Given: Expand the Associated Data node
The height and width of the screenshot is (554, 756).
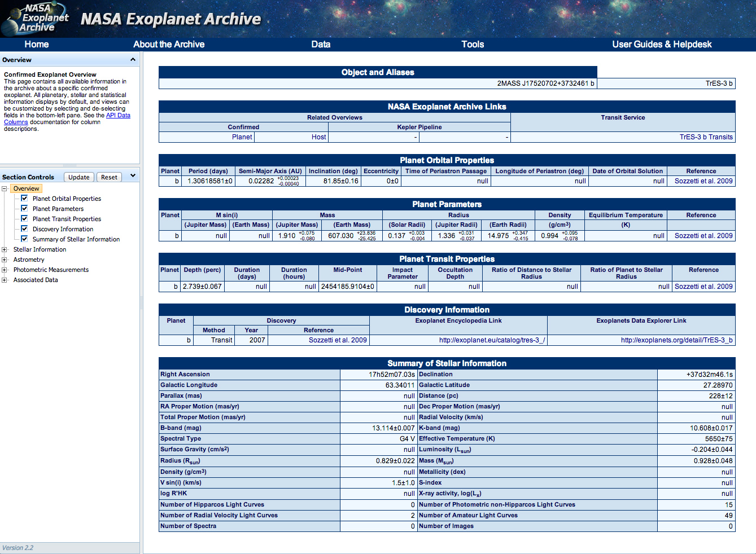Looking at the screenshot, I should tap(4, 279).
